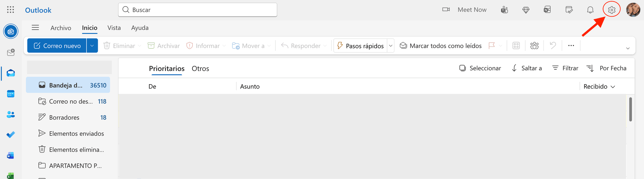Open the Por Fecha sort option

coord(606,68)
